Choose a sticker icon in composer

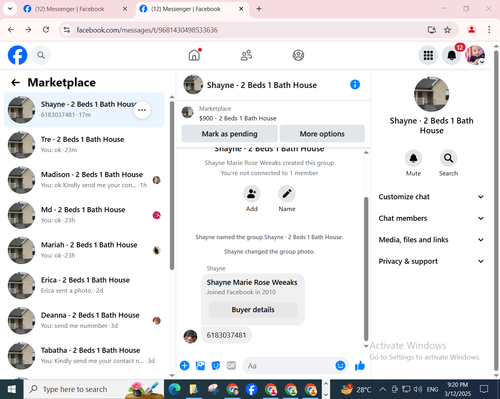[216, 366]
